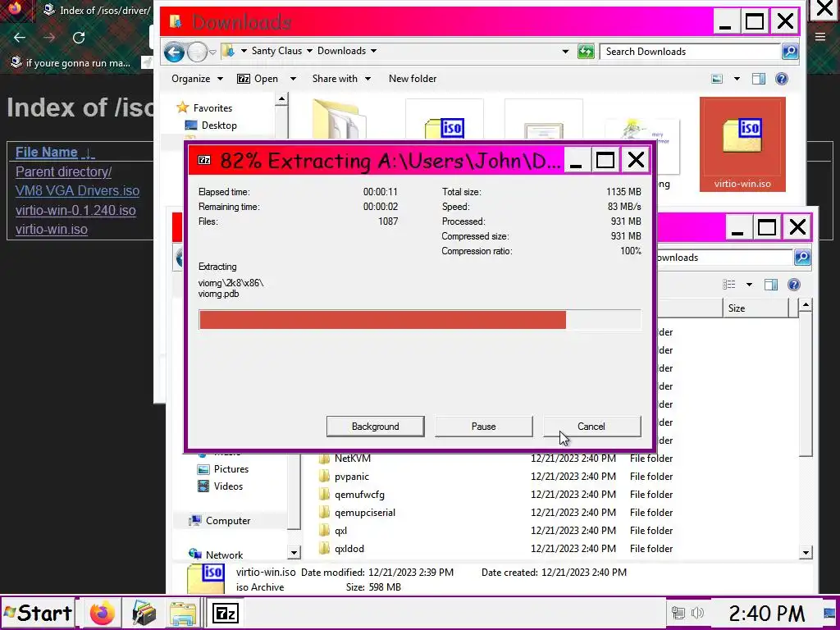The image size is (840, 630).
Task: Click the nav pane scroll up arrow
Action: pos(281,99)
